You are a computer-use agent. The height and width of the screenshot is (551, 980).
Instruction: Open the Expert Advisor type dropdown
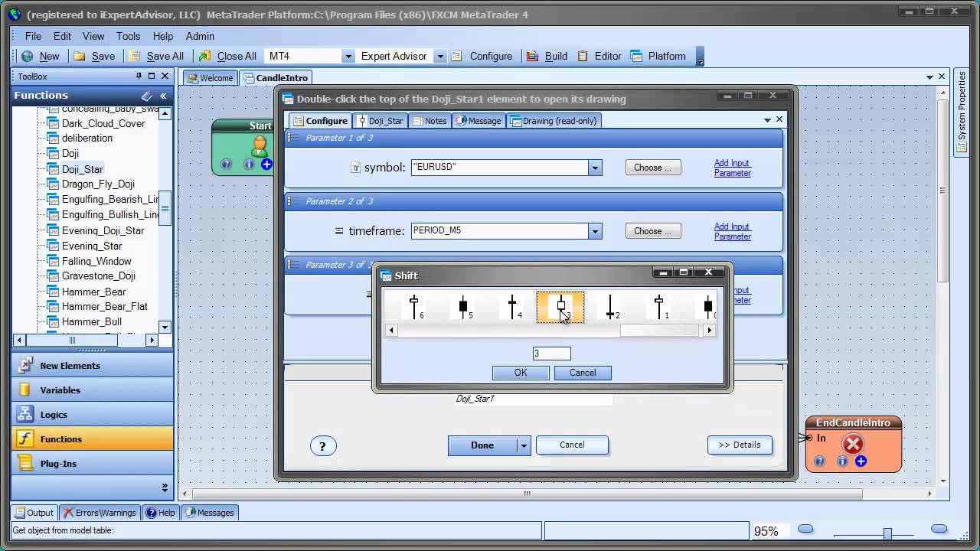(439, 56)
